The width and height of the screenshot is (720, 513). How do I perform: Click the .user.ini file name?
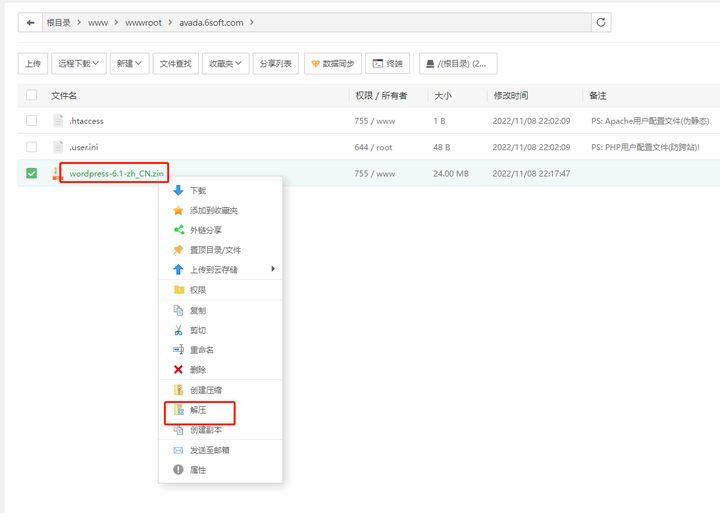[84, 147]
